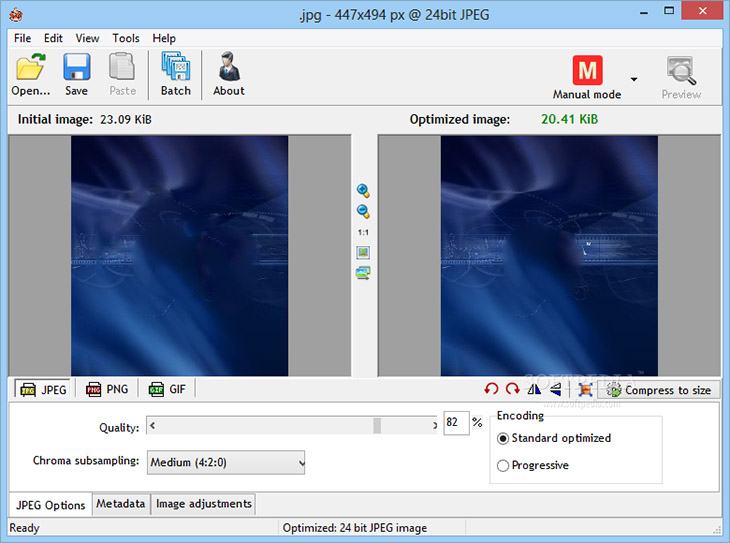Flip image horizontally
Screen dimensions: 730x543
tap(534, 389)
